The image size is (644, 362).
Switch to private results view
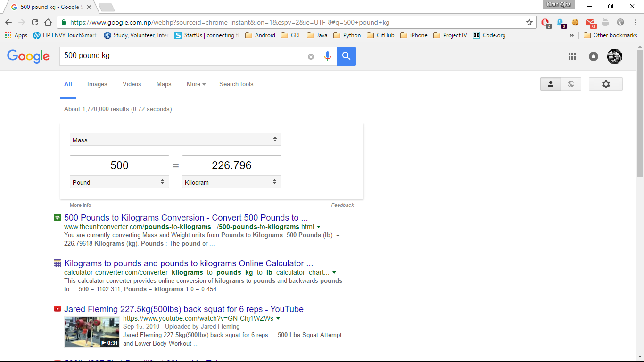coord(550,84)
